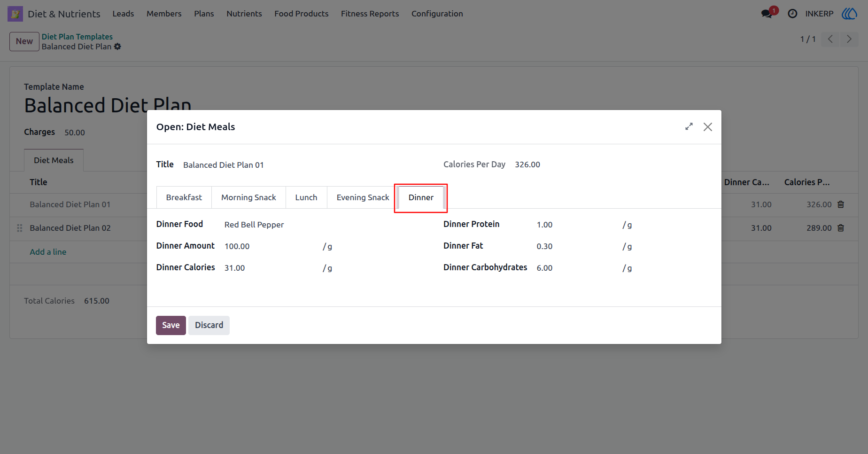Switch to the Evening Snack tab
Viewport: 868px width, 454px height.
[363, 197]
